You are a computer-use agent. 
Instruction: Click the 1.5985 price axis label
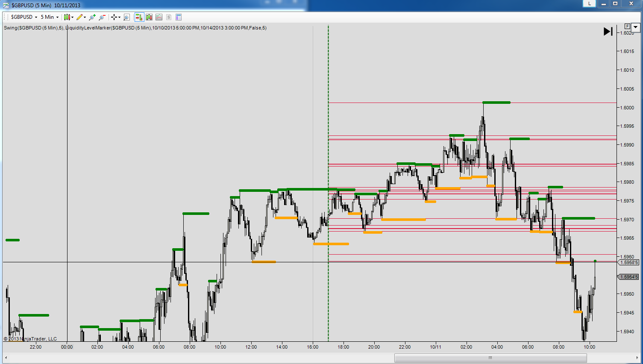coord(627,164)
